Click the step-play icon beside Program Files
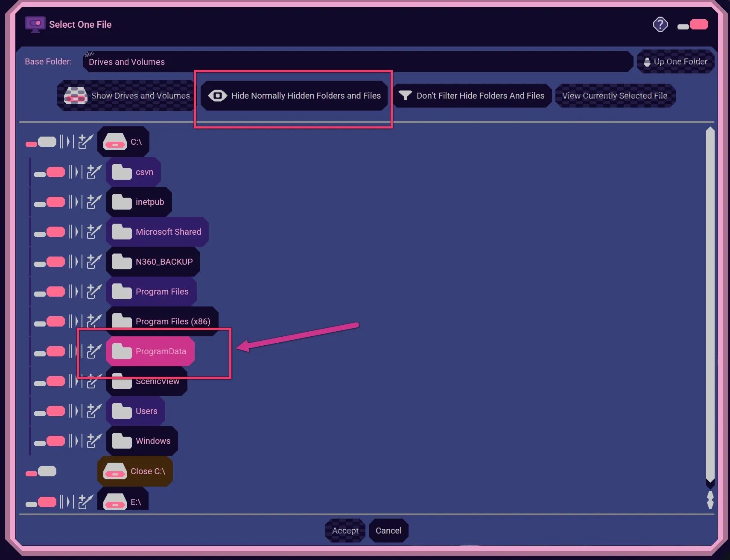Viewport: 730px width, 560px height. [x=75, y=292]
